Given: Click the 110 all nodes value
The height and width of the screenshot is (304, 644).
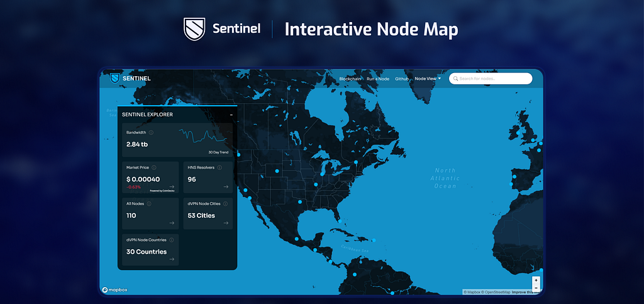Looking at the screenshot, I should (131, 215).
